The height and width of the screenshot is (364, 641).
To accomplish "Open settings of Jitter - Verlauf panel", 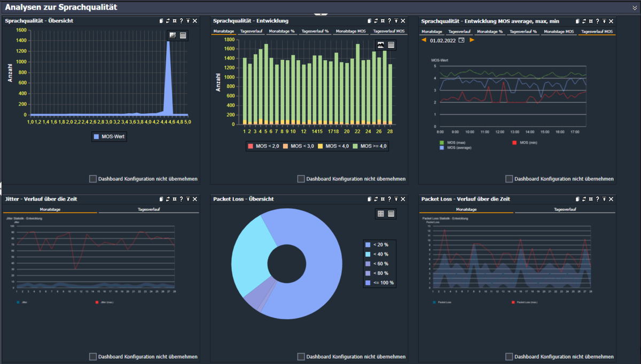I will point(175,199).
